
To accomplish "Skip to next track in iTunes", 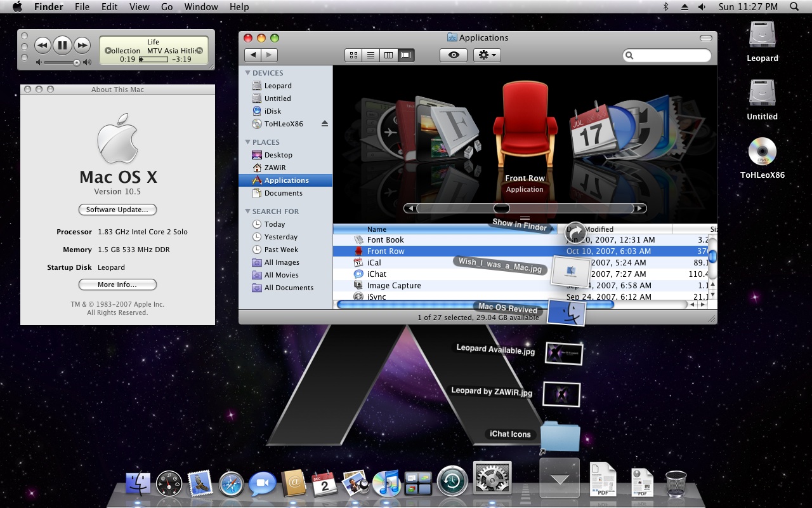I will 82,45.
